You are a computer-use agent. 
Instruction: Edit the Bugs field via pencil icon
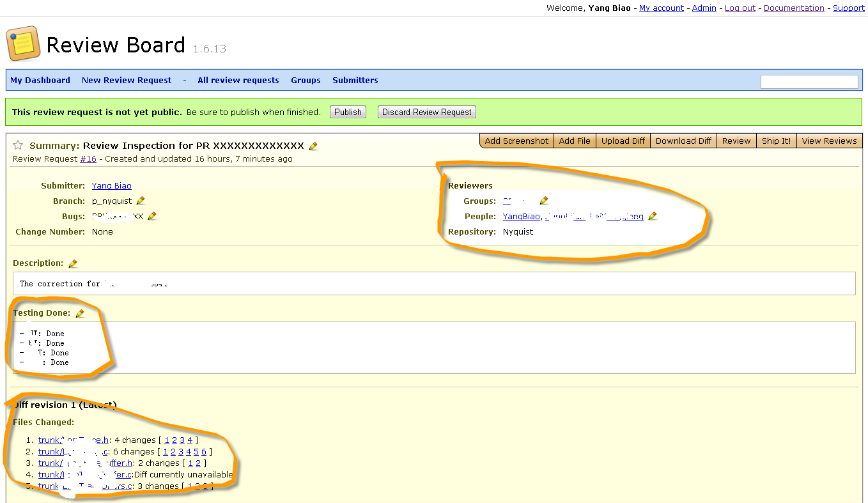[x=152, y=216]
